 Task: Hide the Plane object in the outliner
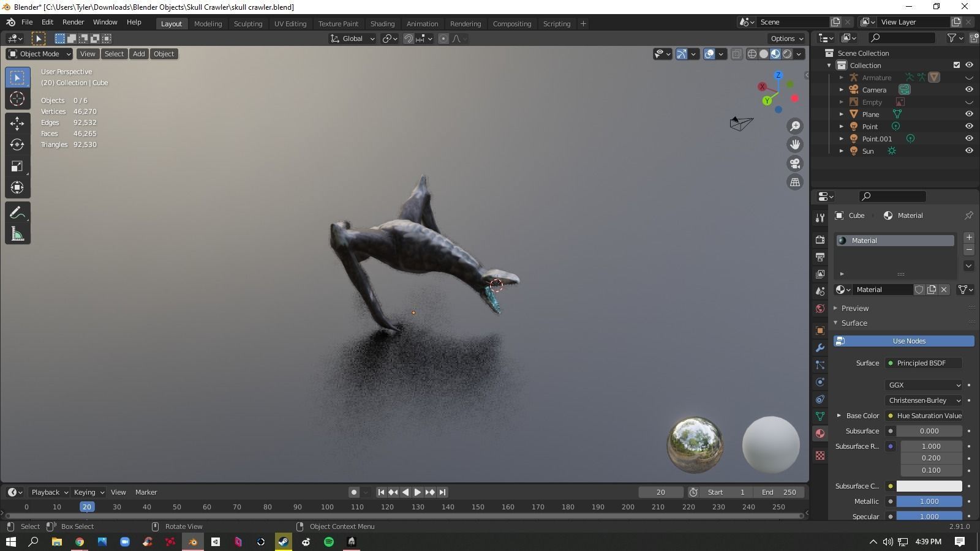click(969, 114)
